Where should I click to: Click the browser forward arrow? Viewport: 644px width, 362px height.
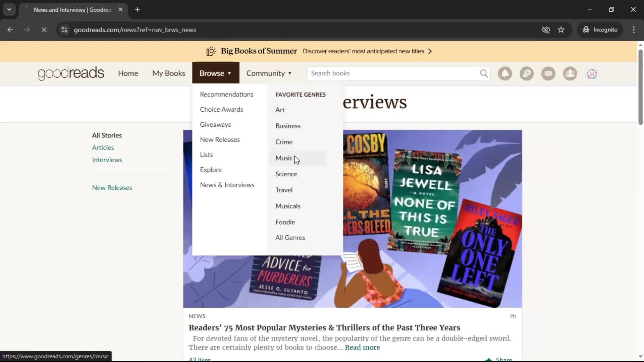click(27, 30)
